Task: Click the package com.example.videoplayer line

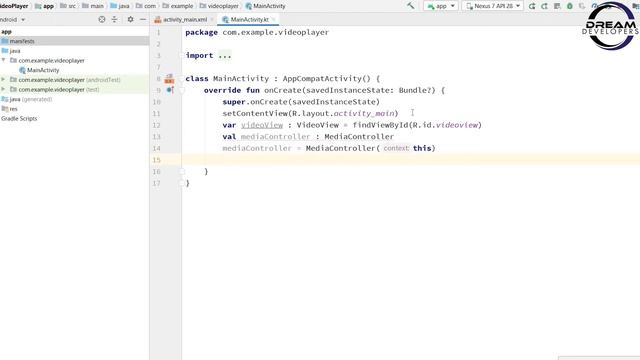Action: [x=257, y=32]
